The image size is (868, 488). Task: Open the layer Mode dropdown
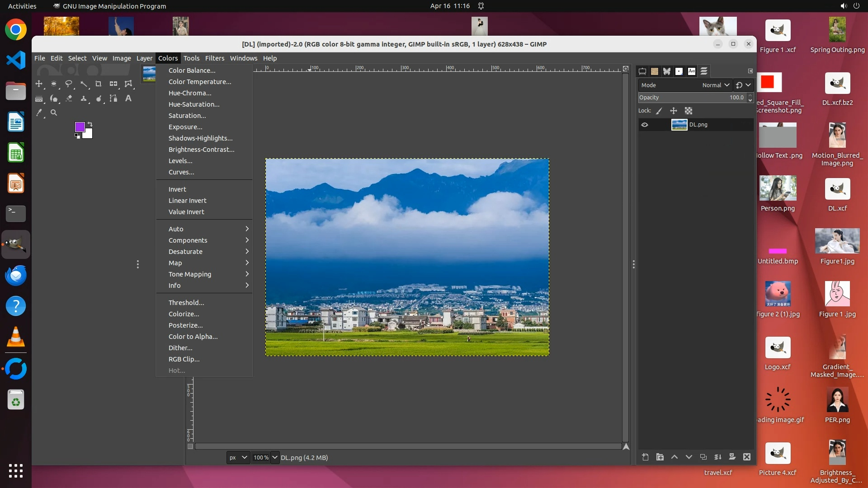716,85
